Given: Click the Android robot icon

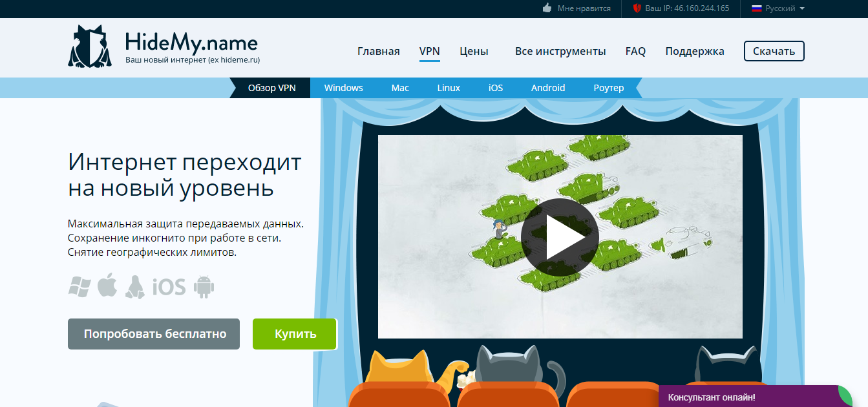Looking at the screenshot, I should click(x=204, y=287).
